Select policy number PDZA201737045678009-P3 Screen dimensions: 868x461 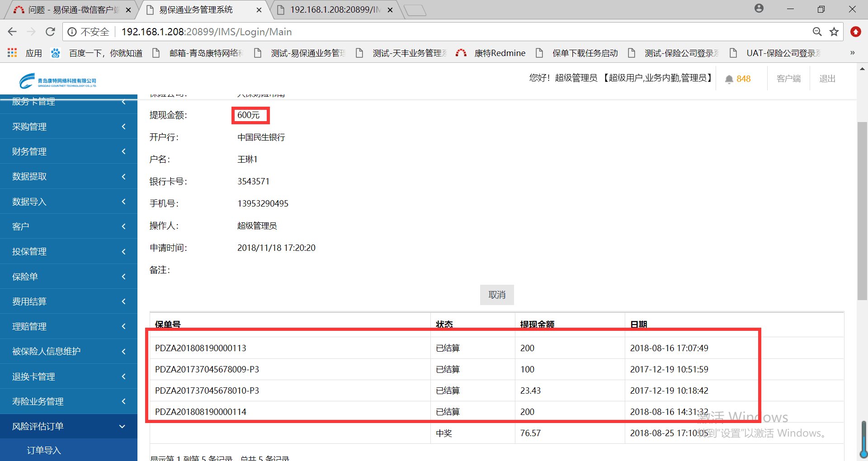click(207, 369)
